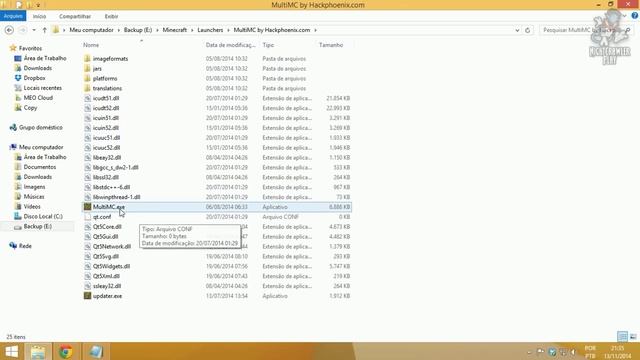Open Explorer help icon
The width and height of the screenshot is (640, 360).
635,16
